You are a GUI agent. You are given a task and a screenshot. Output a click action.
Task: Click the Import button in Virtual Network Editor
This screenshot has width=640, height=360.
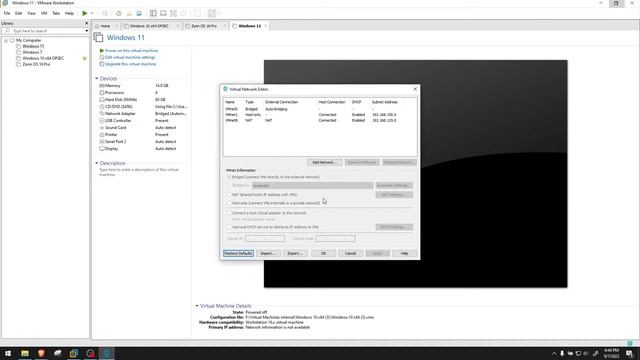tap(268, 253)
